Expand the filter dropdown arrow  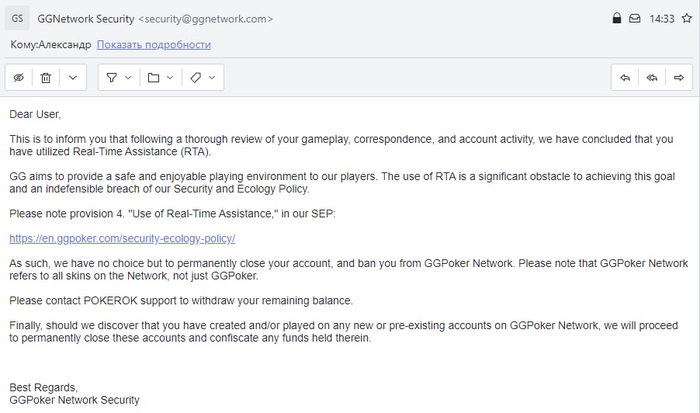[x=128, y=78]
